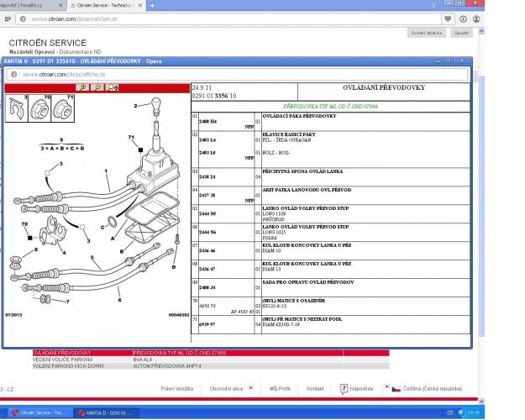The image size is (525, 420).
Task: Click the heart bookmark icon in the address bar
Action: pyautogui.click(x=448, y=19)
